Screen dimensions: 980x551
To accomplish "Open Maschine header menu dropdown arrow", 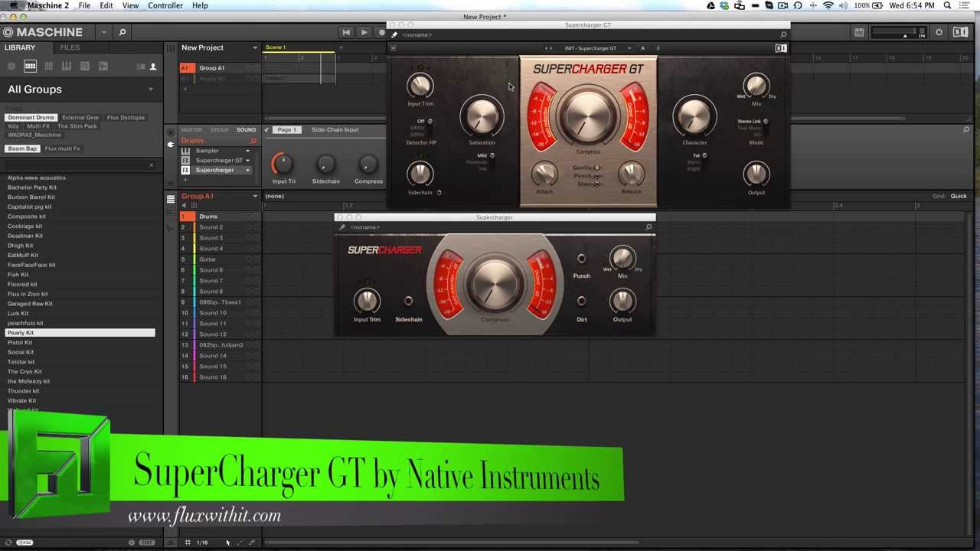I will point(103,32).
